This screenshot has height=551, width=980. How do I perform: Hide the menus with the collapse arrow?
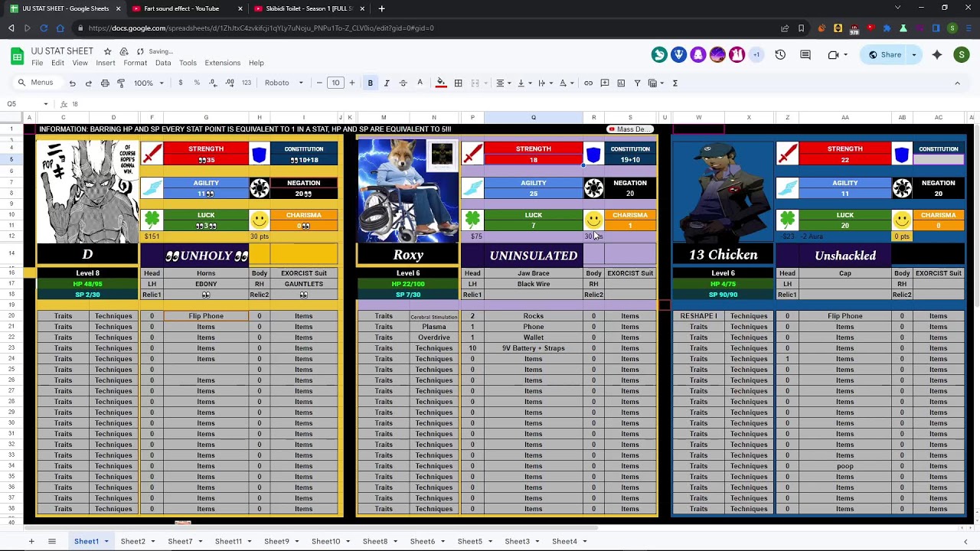point(957,83)
